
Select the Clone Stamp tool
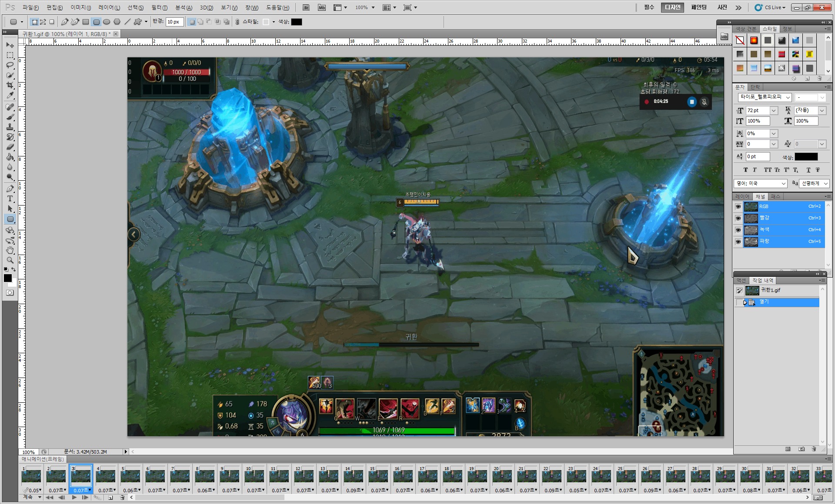[10, 127]
